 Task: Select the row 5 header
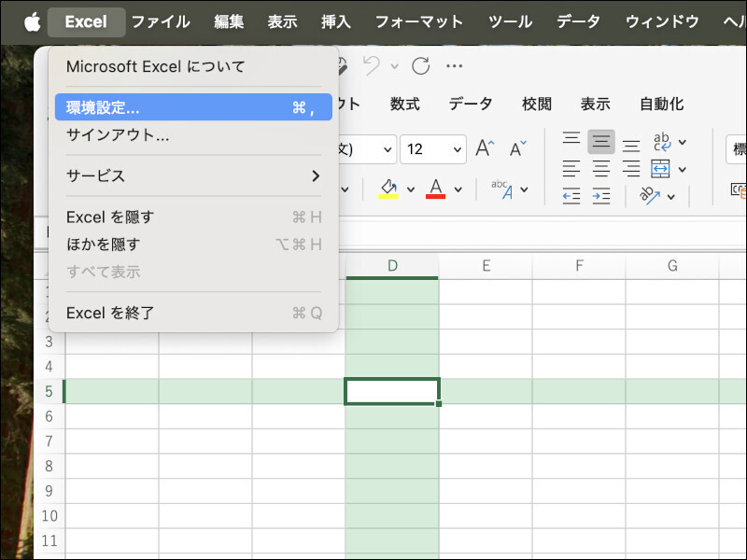click(x=49, y=391)
